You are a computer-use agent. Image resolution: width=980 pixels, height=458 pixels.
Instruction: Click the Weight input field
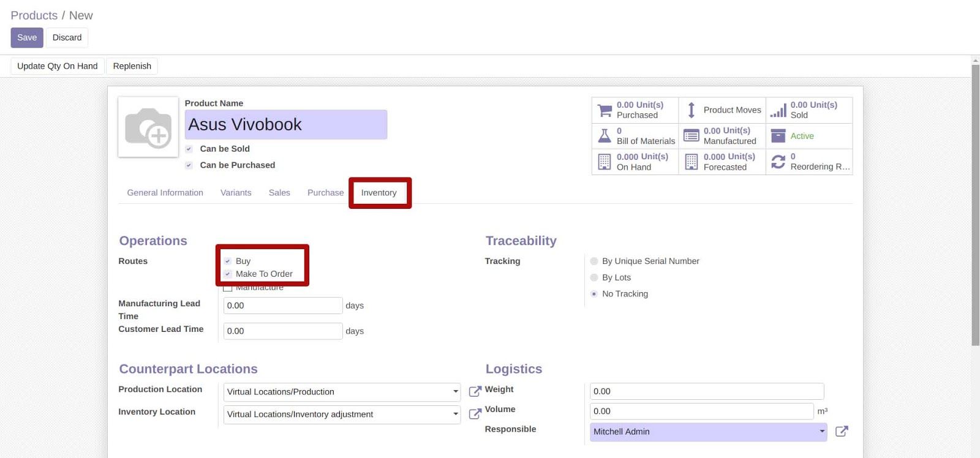pos(707,391)
